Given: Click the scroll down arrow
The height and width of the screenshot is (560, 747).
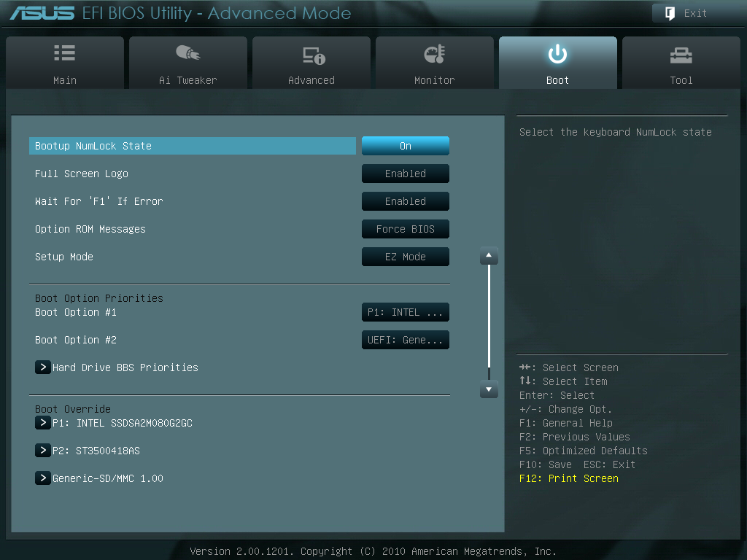Looking at the screenshot, I should coord(489,389).
